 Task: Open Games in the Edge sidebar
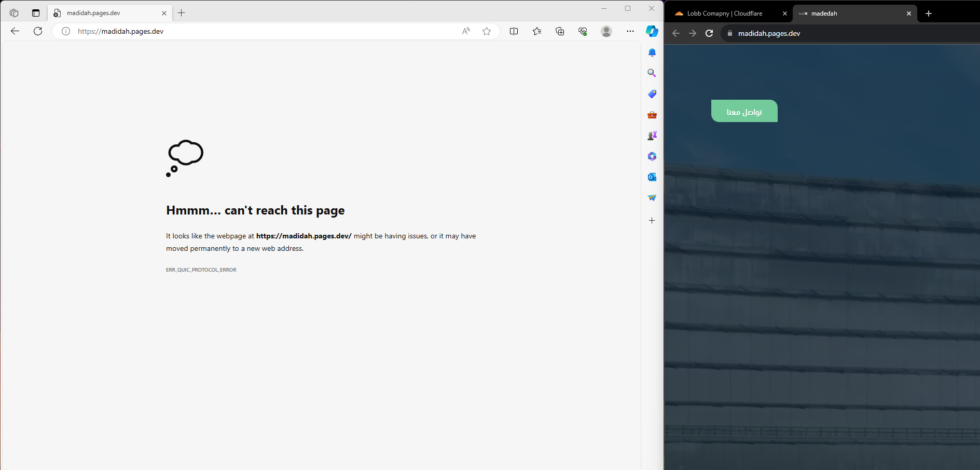[652, 136]
